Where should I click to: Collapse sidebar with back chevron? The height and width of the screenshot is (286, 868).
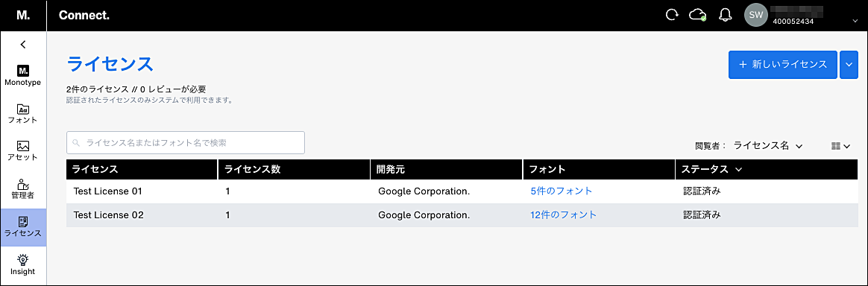[x=23, y=44]
